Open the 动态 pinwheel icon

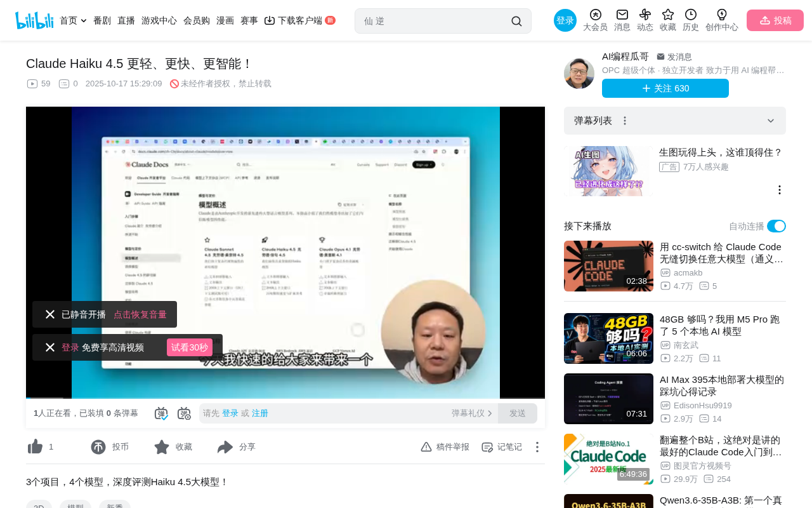[x=645, y=20]
